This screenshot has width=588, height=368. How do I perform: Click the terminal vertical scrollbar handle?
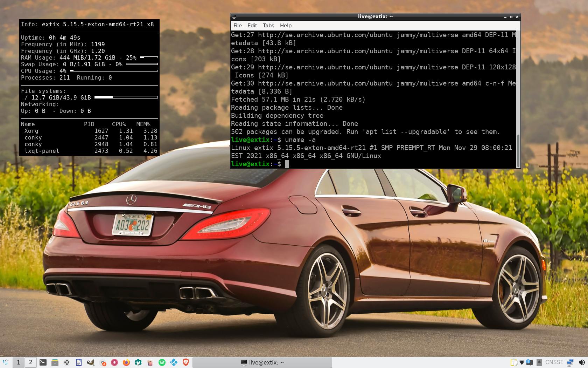pos(518,151)
